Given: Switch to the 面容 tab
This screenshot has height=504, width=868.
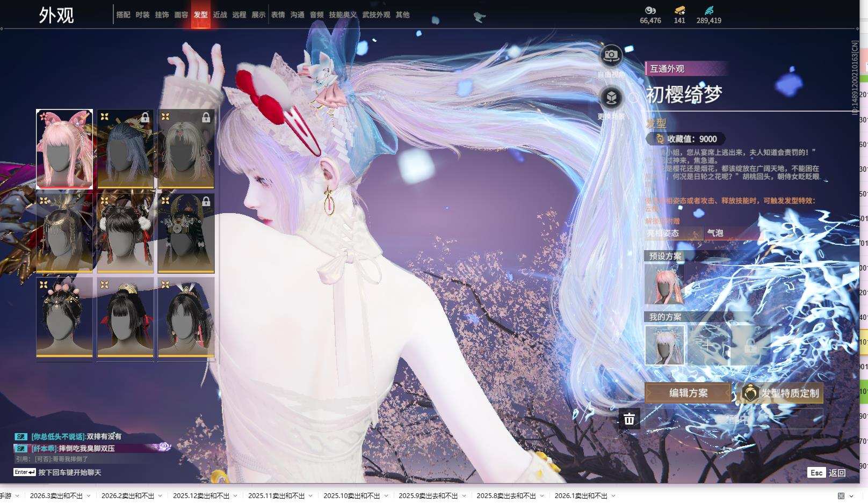Looking at the screenshot, I should tap(181, 15).
